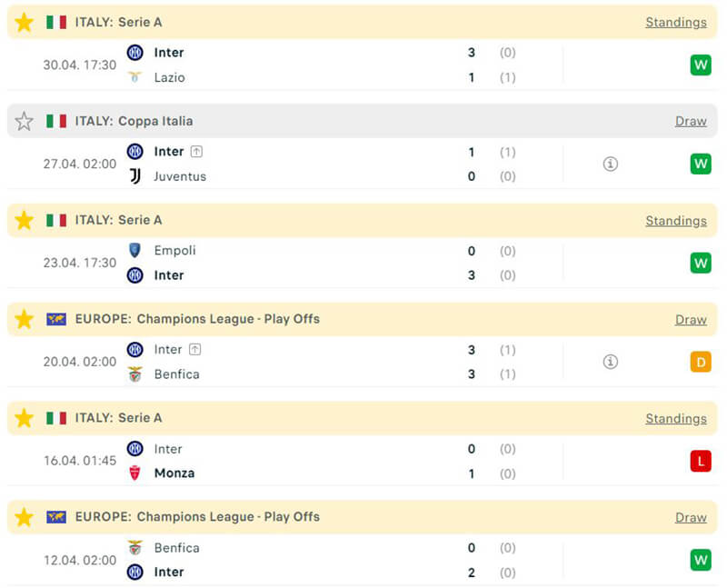The height and width of the screenshot is (588, 727).
Task: Open Standings for the top Serie A section
Action: click(675, 22)
